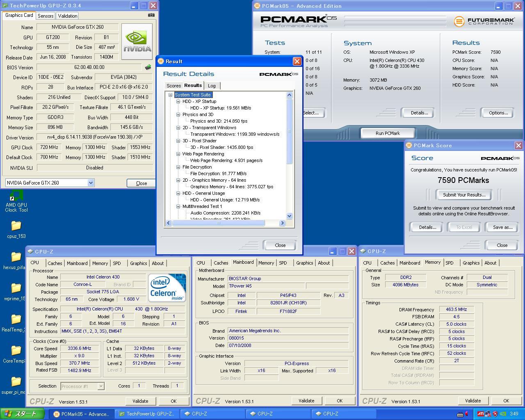This screenshot has width=525, height=420.
Task: Open the RealTemp desktop folder
Action: (14, 323)
